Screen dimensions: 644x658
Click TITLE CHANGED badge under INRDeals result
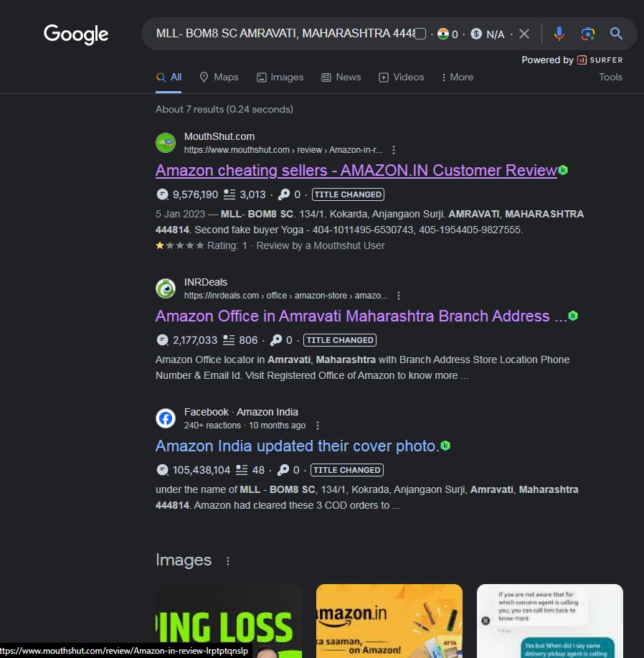[x=340, y=340]
